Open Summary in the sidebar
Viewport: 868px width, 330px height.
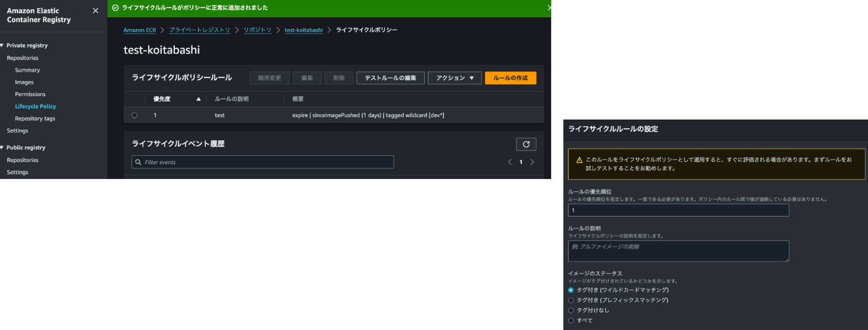(27, 70)
